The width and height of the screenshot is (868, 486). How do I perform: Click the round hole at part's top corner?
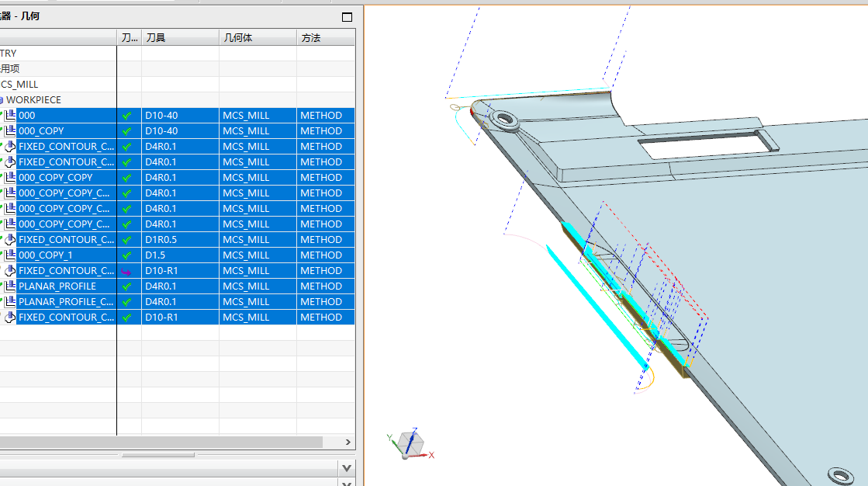pyautogui.click(x=503, y=119)
